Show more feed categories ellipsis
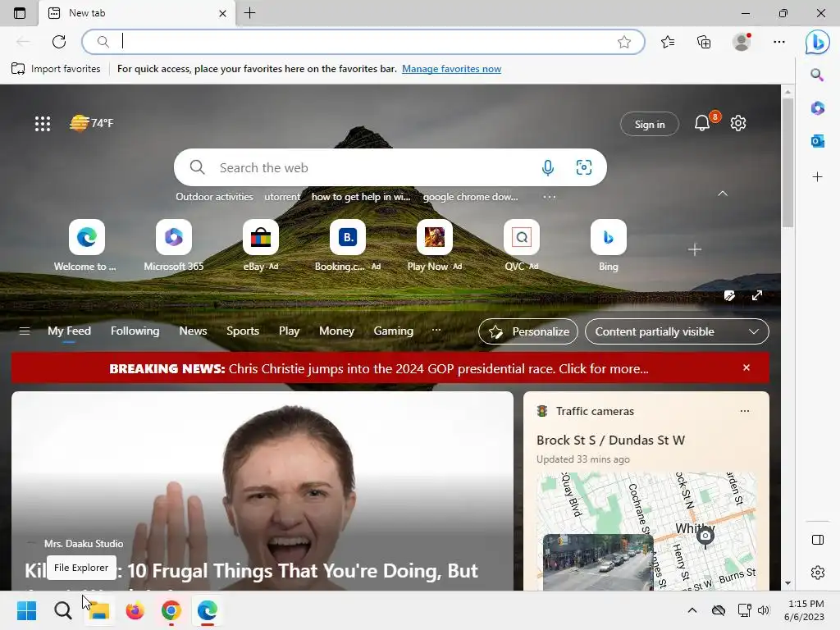840x630 pixels. [x=436, y=331]
